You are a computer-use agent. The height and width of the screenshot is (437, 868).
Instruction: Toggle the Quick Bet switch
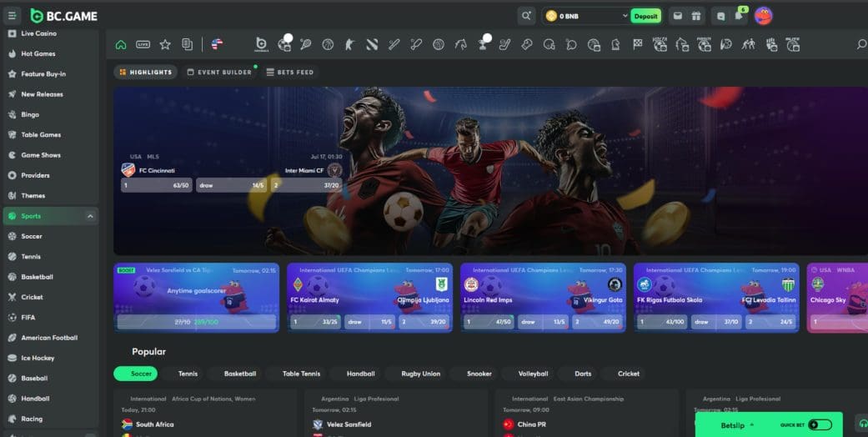pos(819,424)
